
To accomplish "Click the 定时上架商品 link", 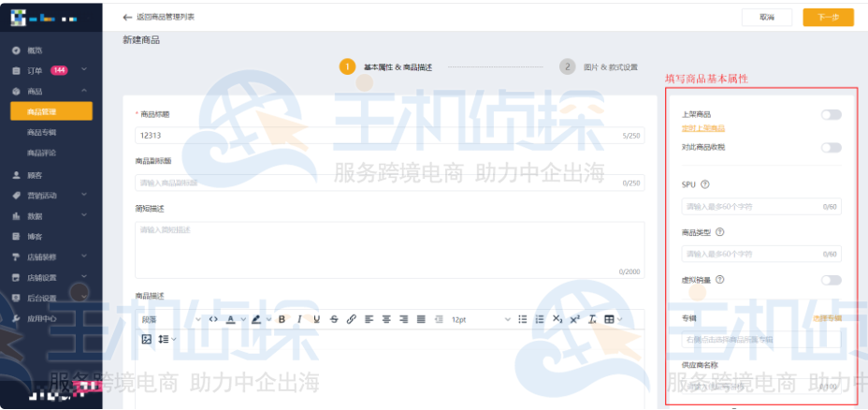I will [703, 128].
